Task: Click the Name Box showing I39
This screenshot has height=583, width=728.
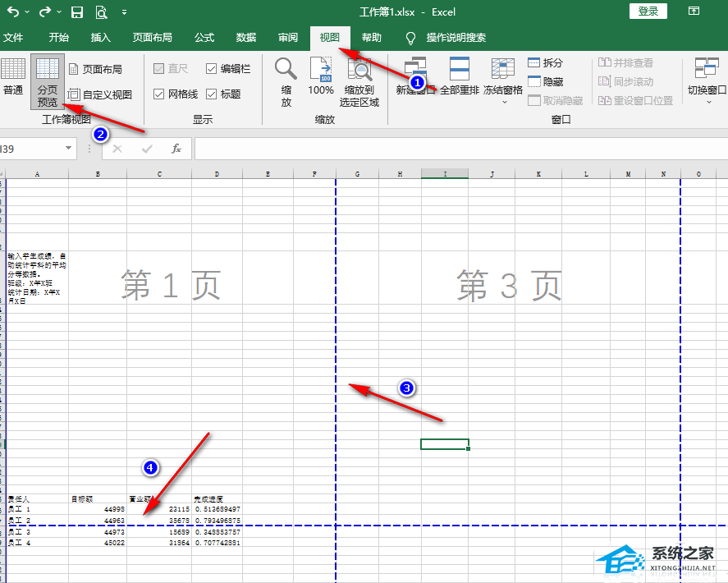Action: [x=30, y=149]
